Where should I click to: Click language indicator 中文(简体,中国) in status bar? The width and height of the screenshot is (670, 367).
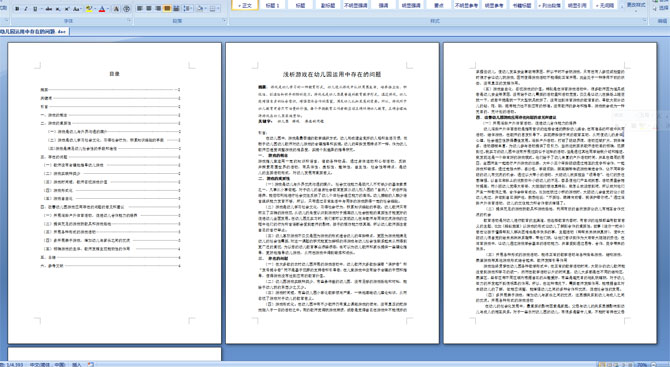click(47, 364)
